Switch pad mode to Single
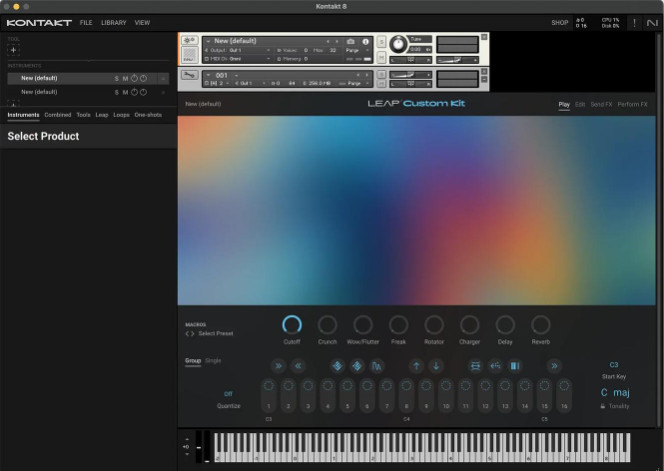The height and width of the screenshot is (471, 664). pyautogui.click(x=213, y=361)
